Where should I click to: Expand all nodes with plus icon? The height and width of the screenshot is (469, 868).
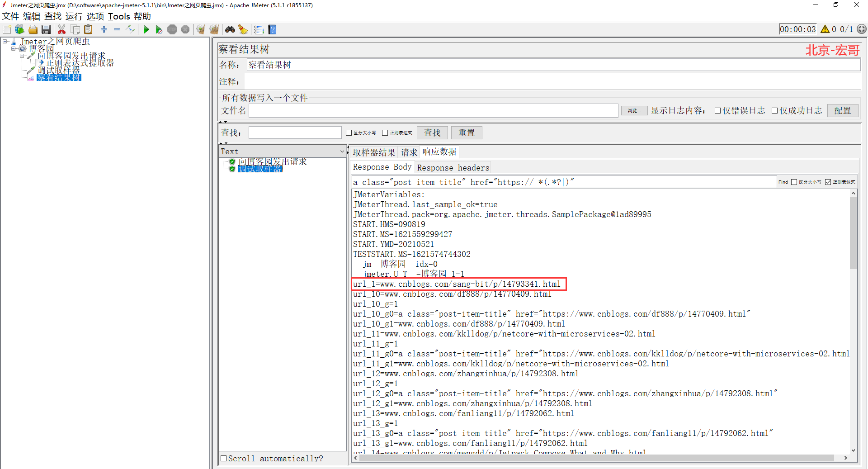[x=104, y=29]
